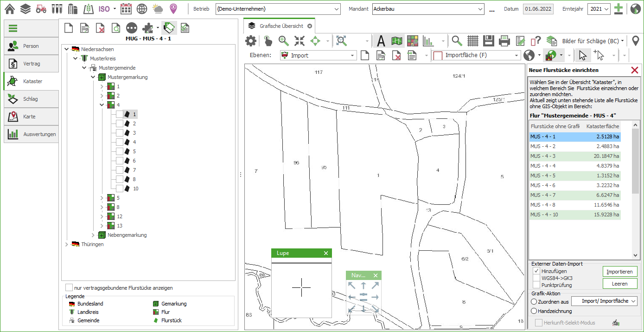Click the Importfläche color swatch box
Viewport: 644px width, 332px height.
[437, 56]
